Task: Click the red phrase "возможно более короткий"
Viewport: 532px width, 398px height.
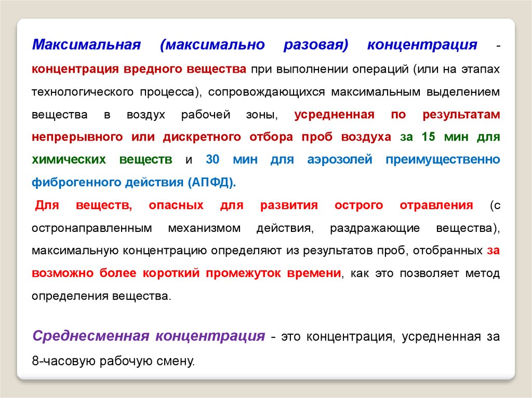Action: (x=116, y=273)
